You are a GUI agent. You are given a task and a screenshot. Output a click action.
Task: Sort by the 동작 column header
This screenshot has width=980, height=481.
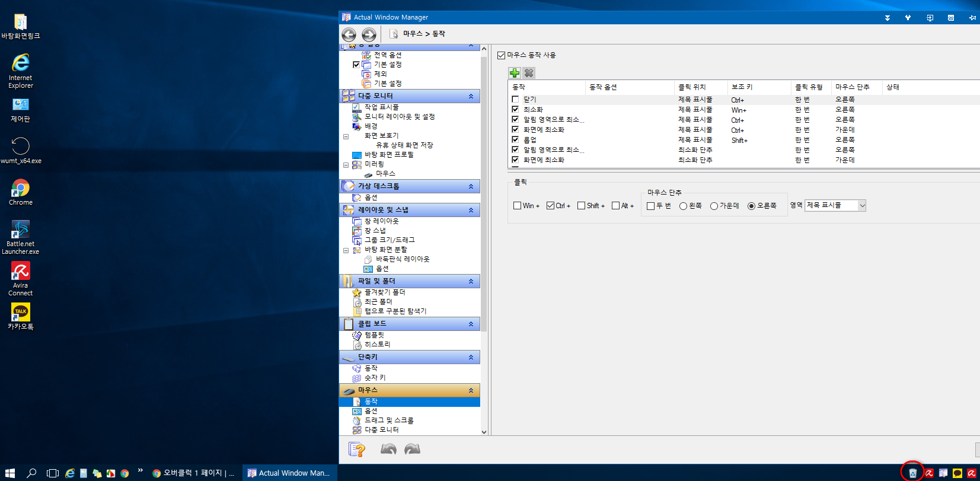547,87
